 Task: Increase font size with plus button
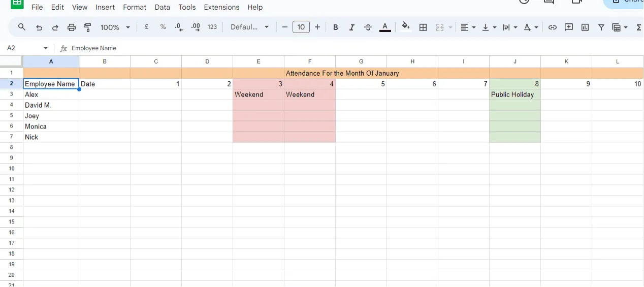[317, 27]
